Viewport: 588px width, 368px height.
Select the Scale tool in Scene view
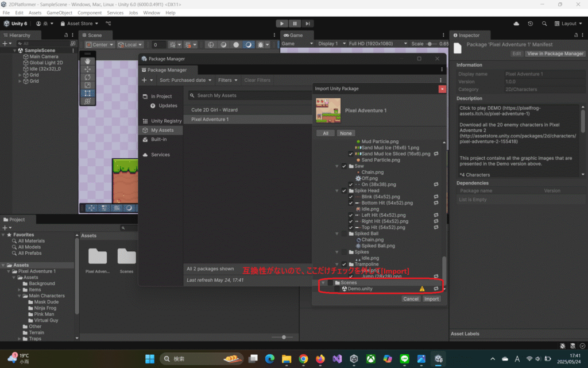[x=87, y=85]
